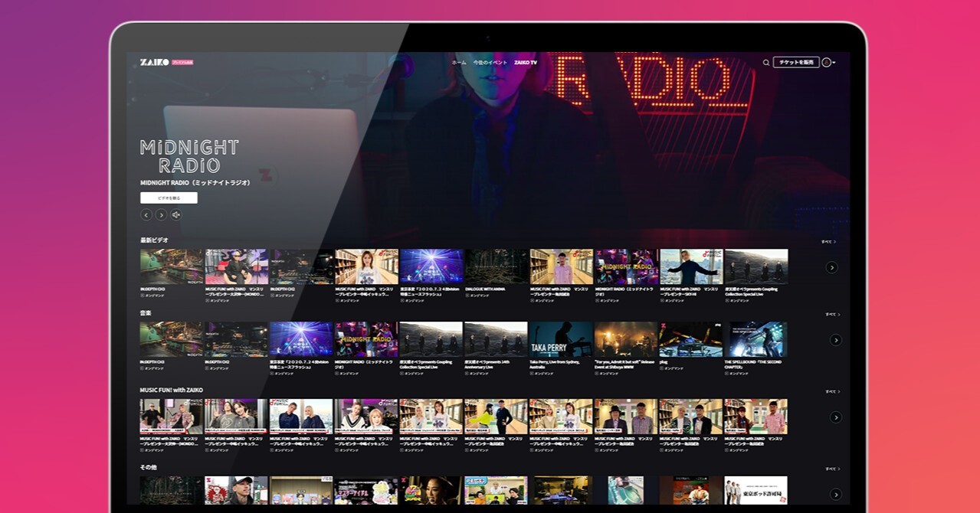Open first thumbnail in MUSIC FUN! with ZAIKO row
The image size is (980, 513).
[x=171, y=417]
